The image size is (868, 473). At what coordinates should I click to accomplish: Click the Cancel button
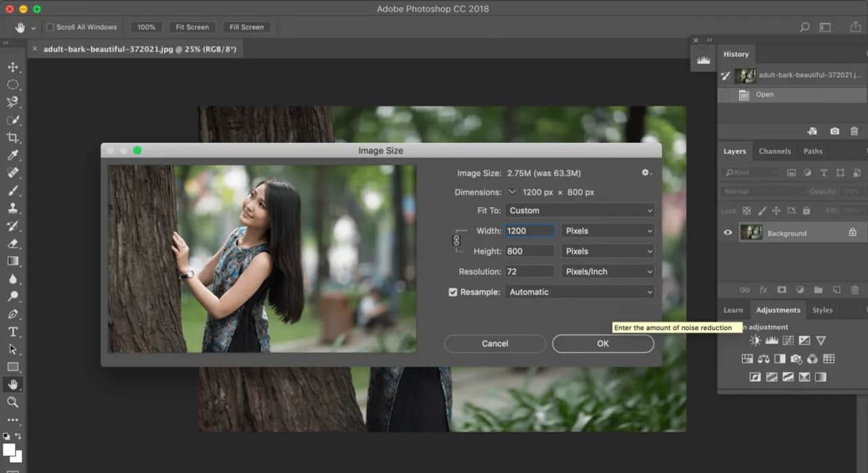[495, 343]
